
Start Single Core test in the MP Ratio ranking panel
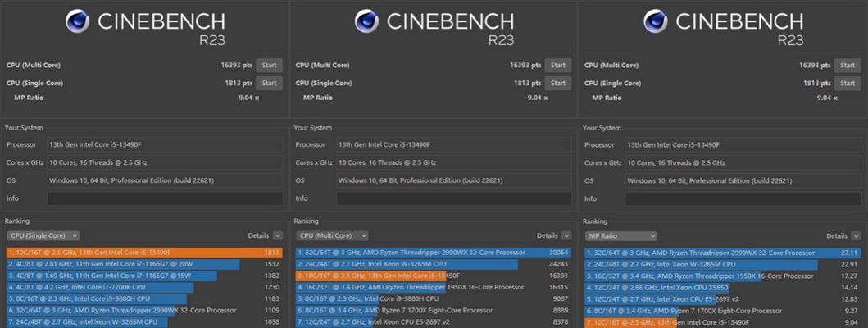(848, 83)
